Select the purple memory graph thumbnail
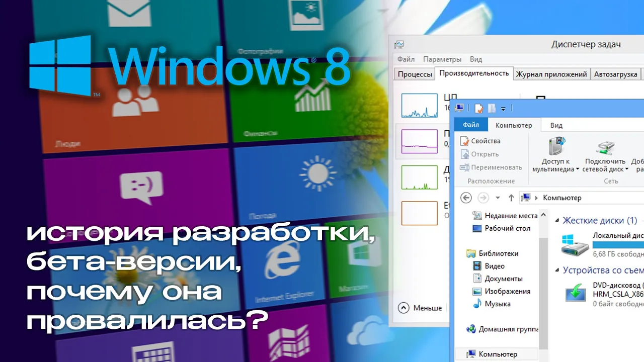 [x=420, y=141]
